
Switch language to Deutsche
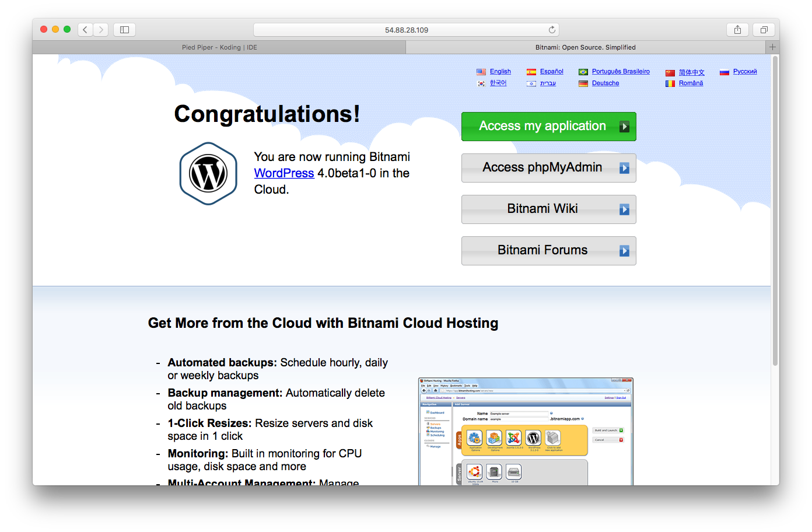(x=605, y=83)
